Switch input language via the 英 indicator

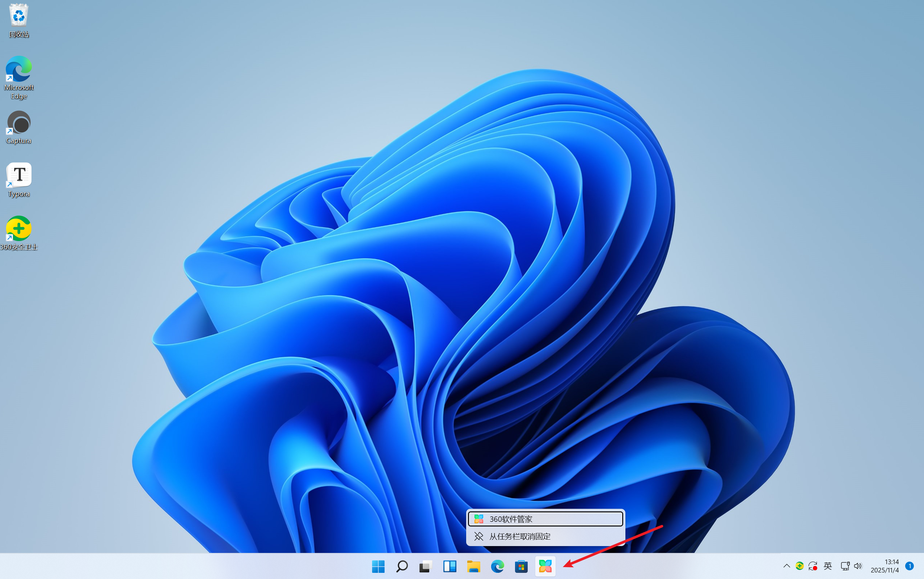[x=827, y=566]
